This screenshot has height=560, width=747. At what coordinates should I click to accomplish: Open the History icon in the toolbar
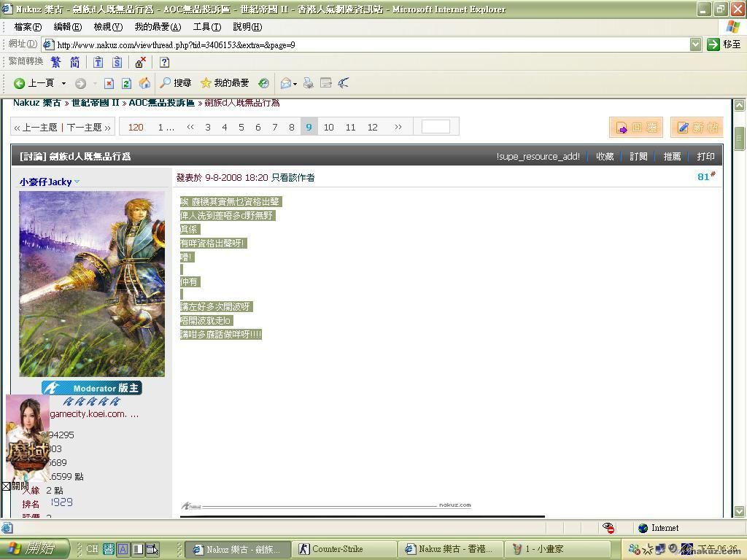(x=263, y=83)
